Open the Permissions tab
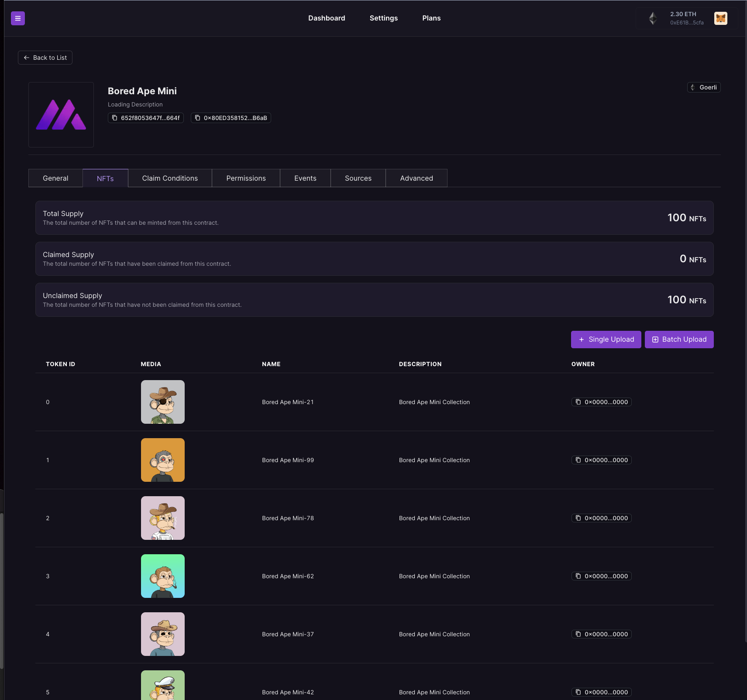The image size is (747, 700). pyautogui.click(x=246, y=178)
